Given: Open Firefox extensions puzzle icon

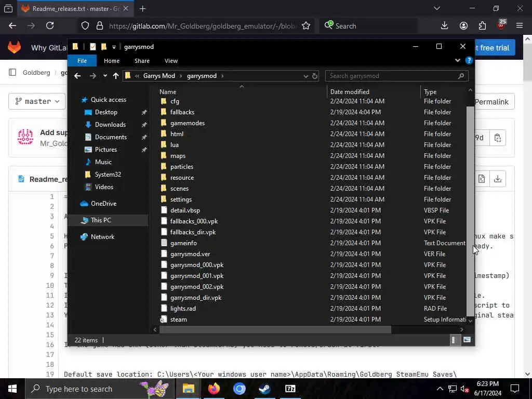Looking at the screenshot, I should [482, 26].
